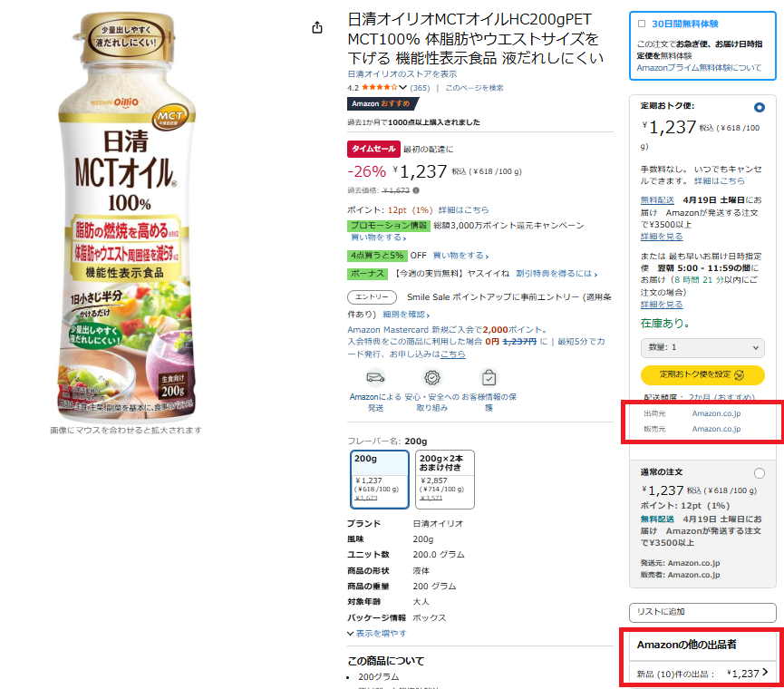Viewport: 784px width, 689px height.
Task: Open the star rating popover chevron
Action: pyautogui.click(x=403, y=88)
